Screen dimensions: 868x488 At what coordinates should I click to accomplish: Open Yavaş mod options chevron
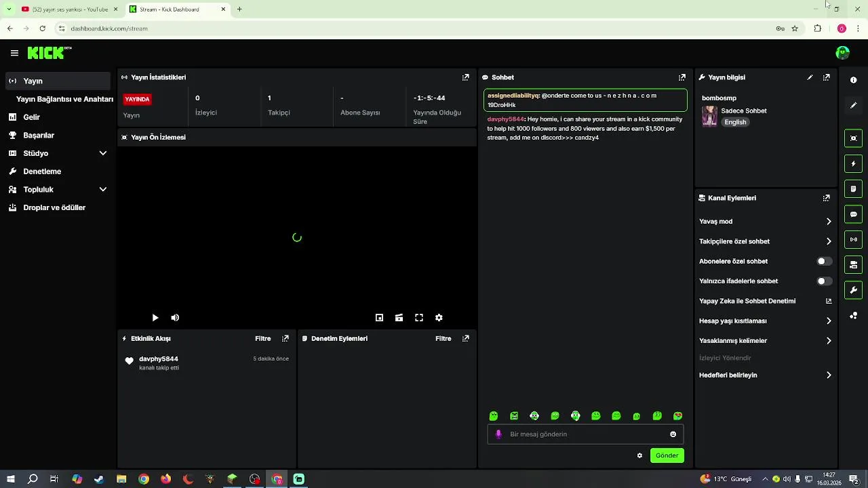pos(829,222)
